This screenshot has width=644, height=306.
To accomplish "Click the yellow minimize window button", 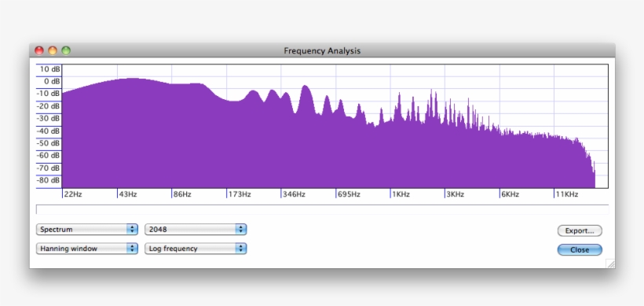I will [x=53, y=50].
